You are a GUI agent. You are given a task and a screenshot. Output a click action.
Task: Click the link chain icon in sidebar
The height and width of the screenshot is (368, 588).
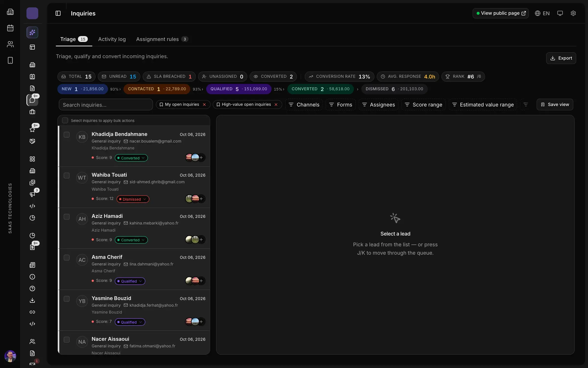(32, 312)
